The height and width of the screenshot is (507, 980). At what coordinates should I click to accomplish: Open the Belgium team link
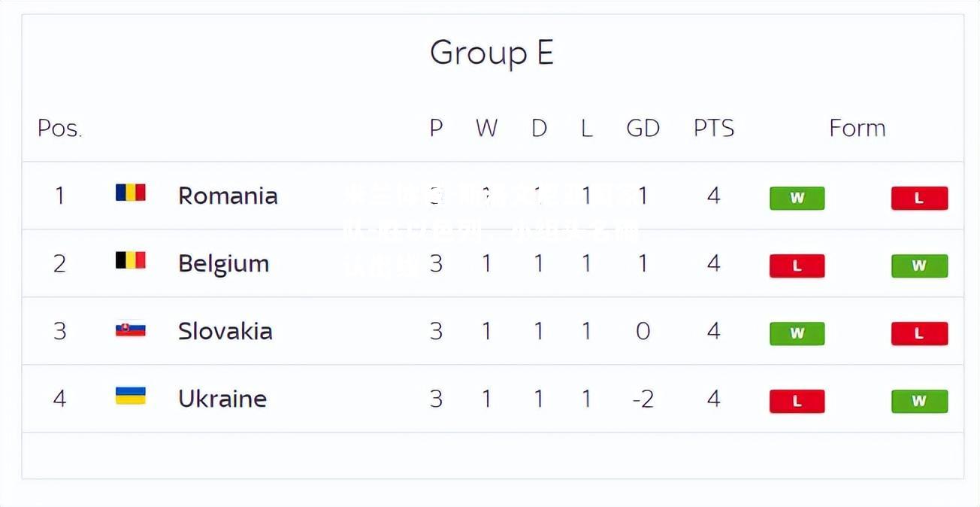223,264
